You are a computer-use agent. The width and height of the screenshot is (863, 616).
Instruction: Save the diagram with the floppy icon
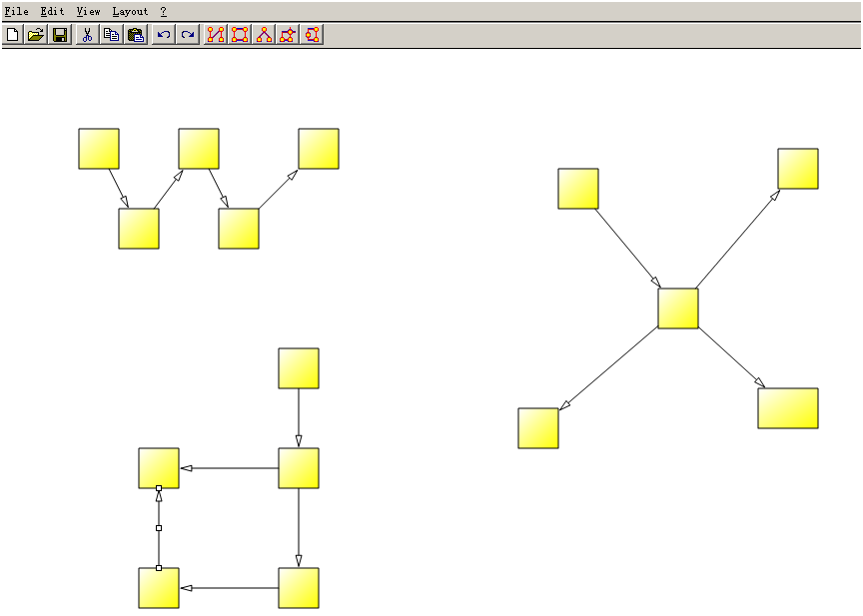click(x=60, y=35)
